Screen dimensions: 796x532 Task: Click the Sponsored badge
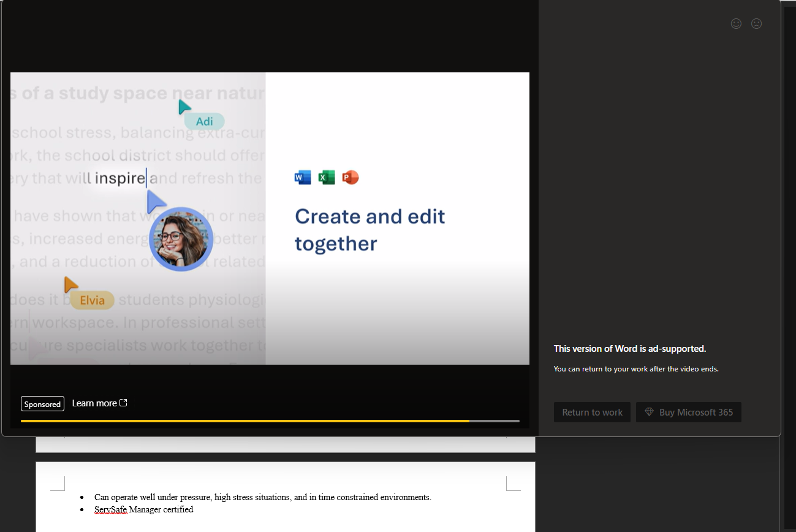click(x=42, y=404)
